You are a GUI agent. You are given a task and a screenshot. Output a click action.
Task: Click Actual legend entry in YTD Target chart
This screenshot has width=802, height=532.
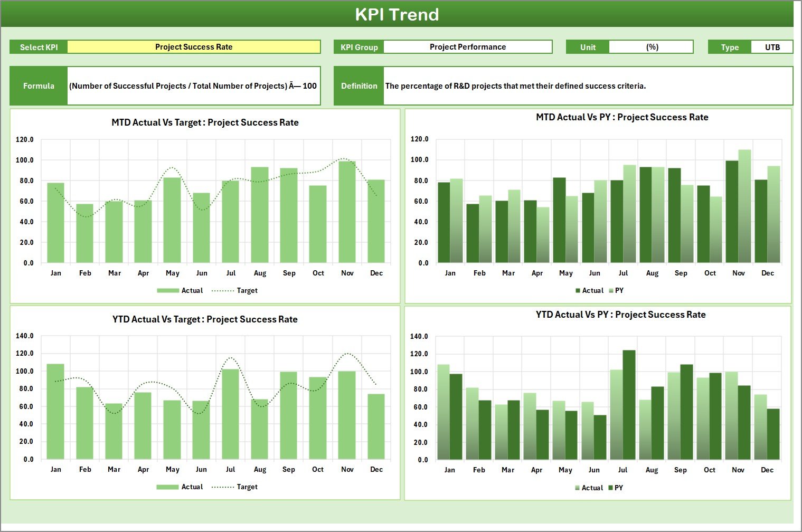pyautogui.click(x=192, y=487)
